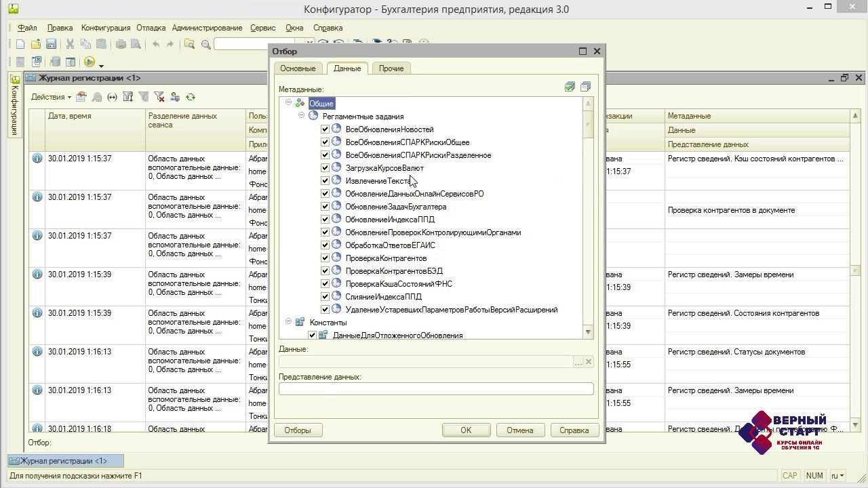Click the new document toolbar icon

point(20,45)
